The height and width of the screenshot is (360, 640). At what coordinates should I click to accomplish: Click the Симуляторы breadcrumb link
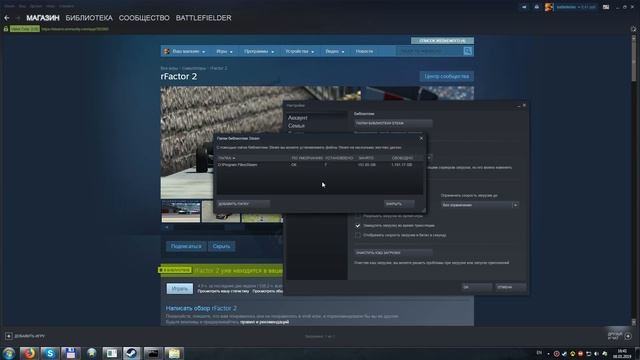click(194, 68)
